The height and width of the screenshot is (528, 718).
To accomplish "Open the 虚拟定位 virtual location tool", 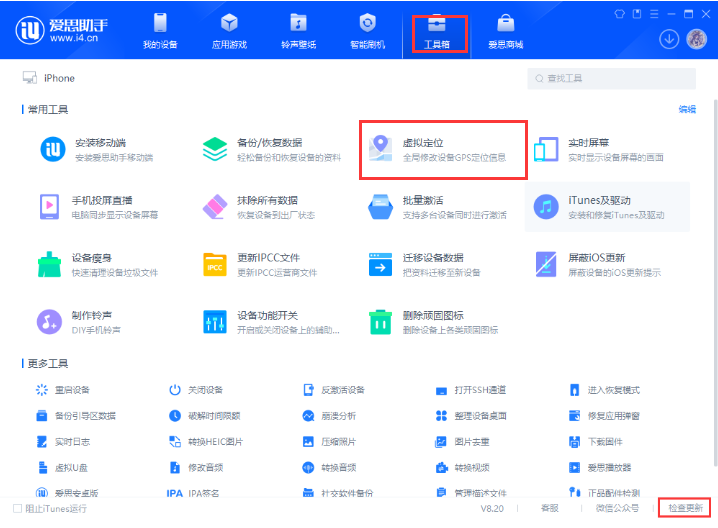I will [x=441, y=149].
